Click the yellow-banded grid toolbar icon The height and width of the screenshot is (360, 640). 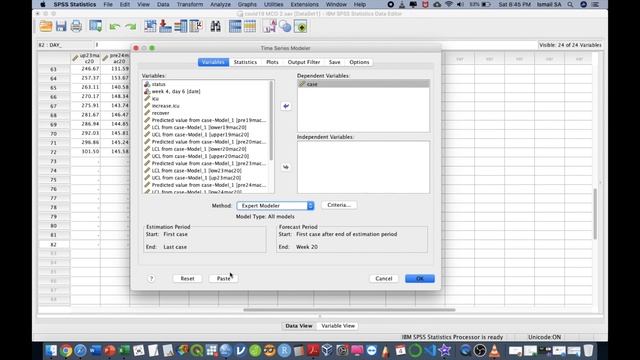click(x=250, y=27)
